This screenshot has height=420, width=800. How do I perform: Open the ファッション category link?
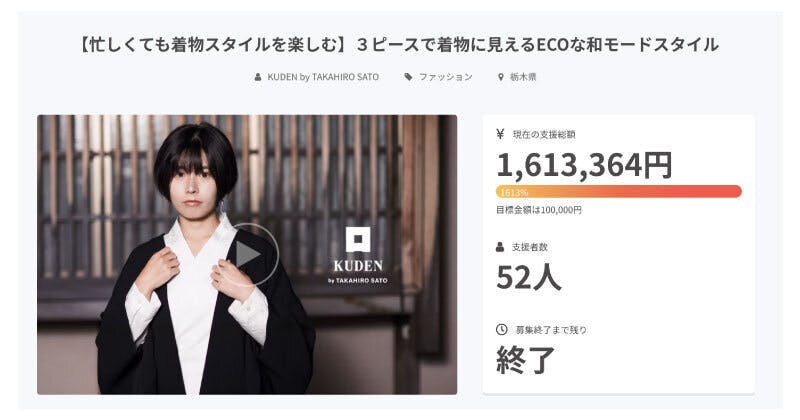coord(445,77)
